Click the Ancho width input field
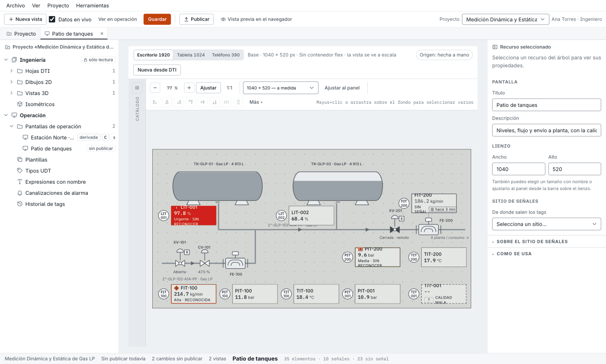Viewport: 606px width, 364px height. point(519,169)
